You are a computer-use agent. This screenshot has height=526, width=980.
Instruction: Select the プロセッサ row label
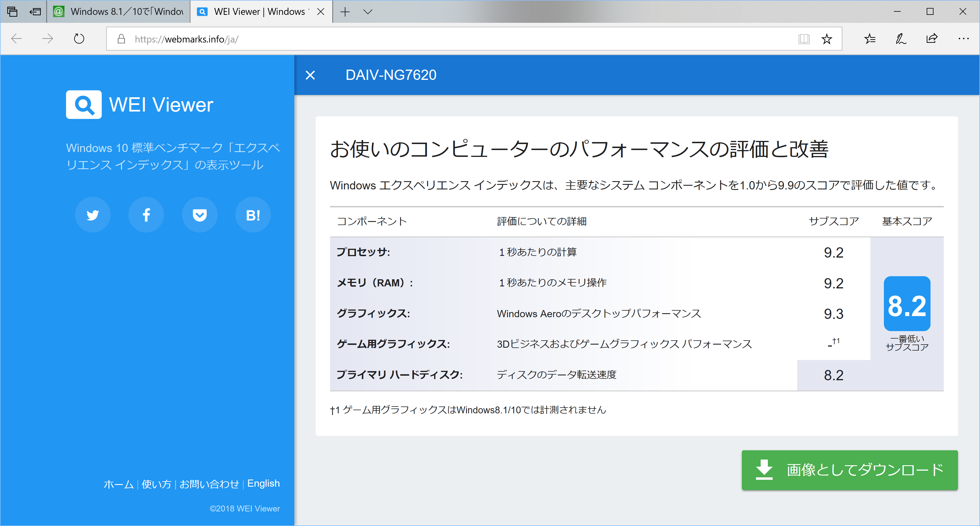[x=363, y=252]
